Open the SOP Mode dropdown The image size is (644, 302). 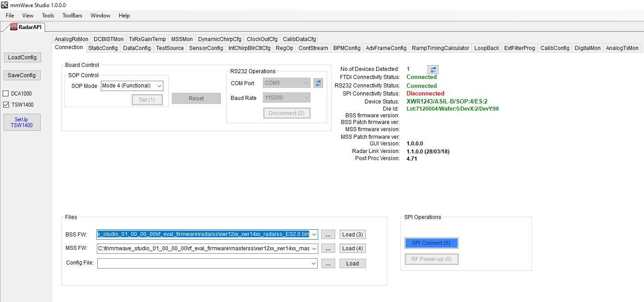(159, 86)
